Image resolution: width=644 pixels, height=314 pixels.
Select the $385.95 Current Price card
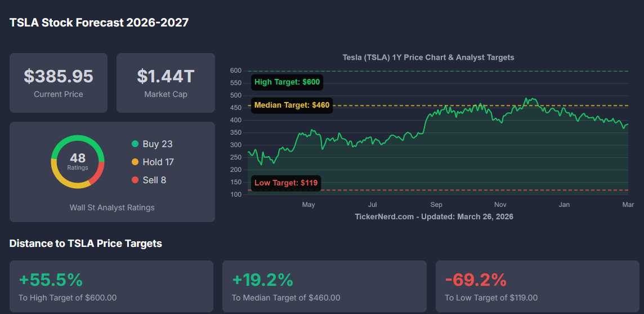click(x=59, y=83)
